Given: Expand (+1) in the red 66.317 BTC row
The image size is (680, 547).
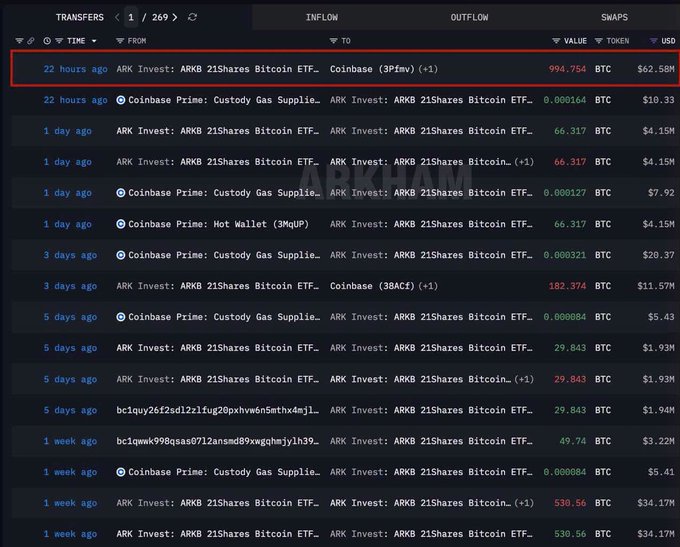Looking at the screenshot, I should 524,162.
